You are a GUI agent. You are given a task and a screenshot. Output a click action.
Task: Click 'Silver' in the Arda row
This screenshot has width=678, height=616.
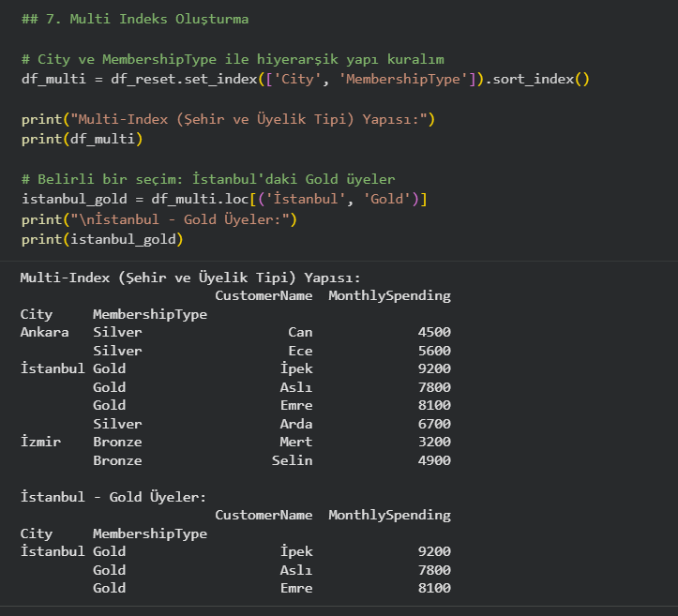(x=117, y=424)
